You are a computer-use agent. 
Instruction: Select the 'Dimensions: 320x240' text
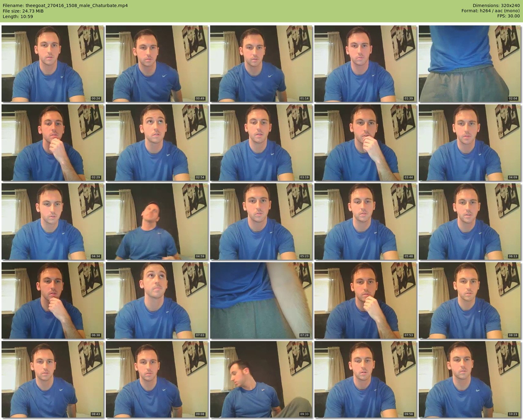click(x=496, y=6)
